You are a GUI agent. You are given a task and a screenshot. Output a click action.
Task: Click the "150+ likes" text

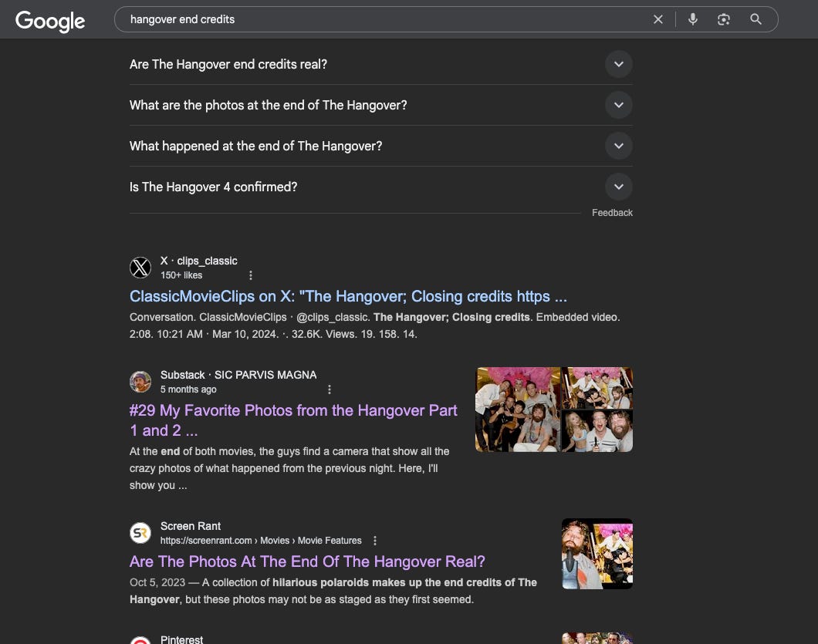coord(181,275)
